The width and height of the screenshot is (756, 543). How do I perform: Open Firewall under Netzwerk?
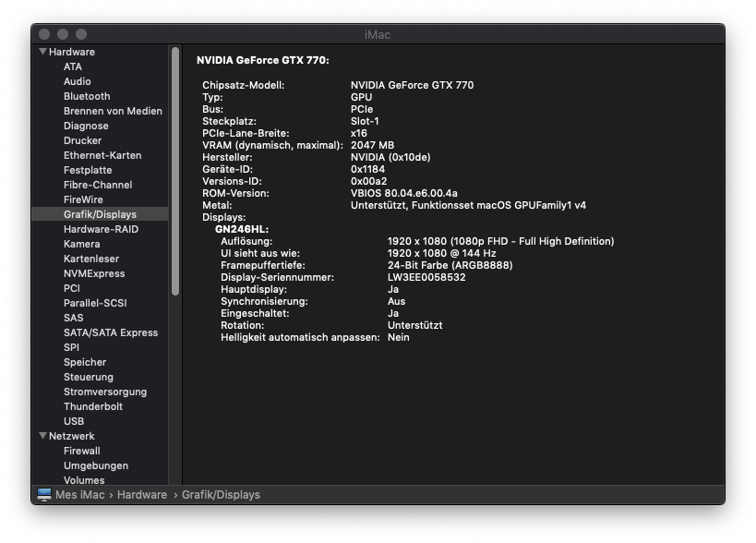pyautogui.click(x=82, y=451)
